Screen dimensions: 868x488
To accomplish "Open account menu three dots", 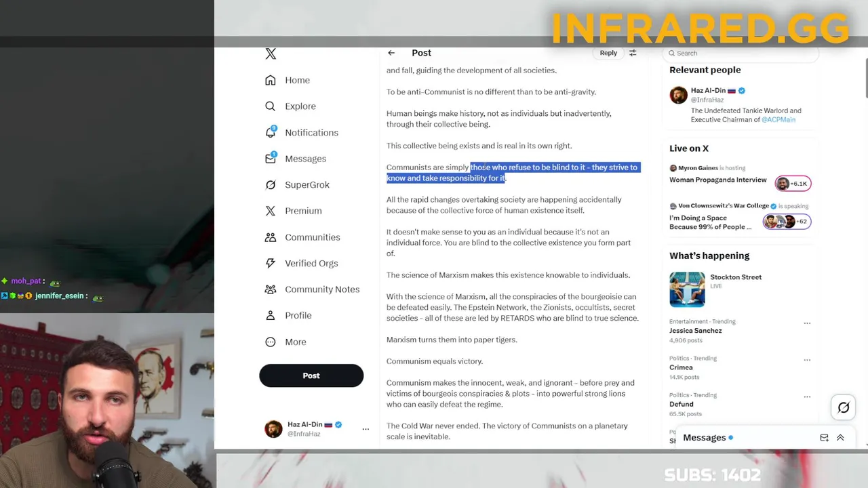I will coord(366,429).
